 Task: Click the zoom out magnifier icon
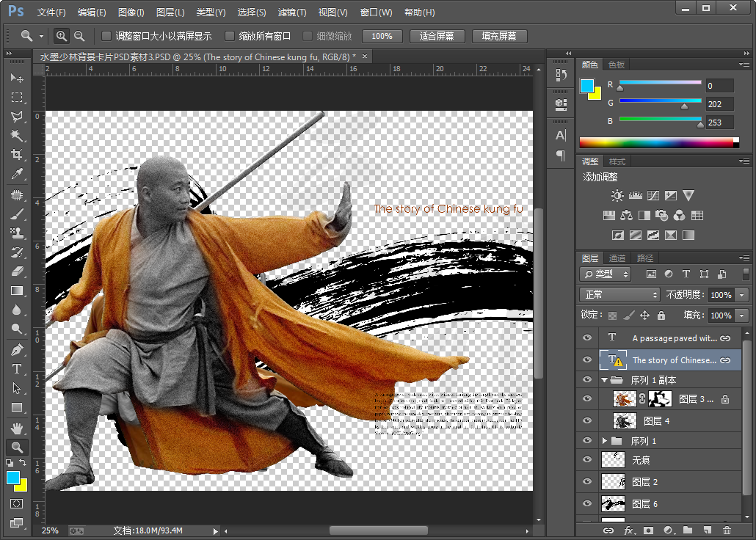pos(79,36)
